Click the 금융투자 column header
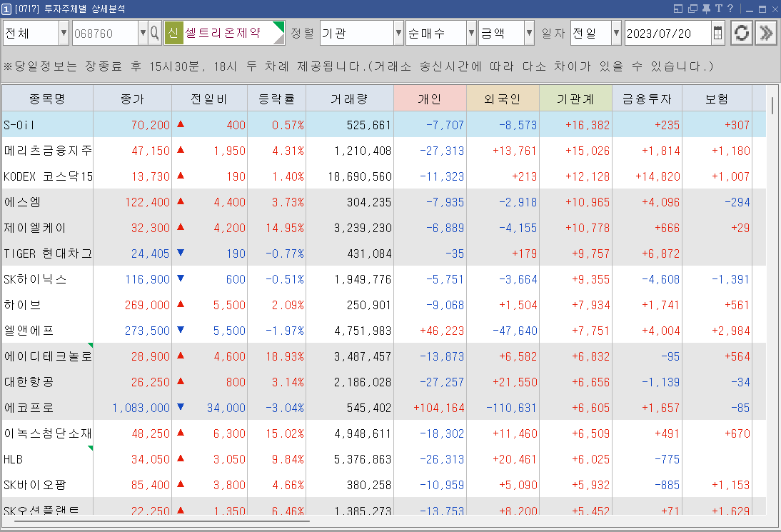 coord(647,99)
